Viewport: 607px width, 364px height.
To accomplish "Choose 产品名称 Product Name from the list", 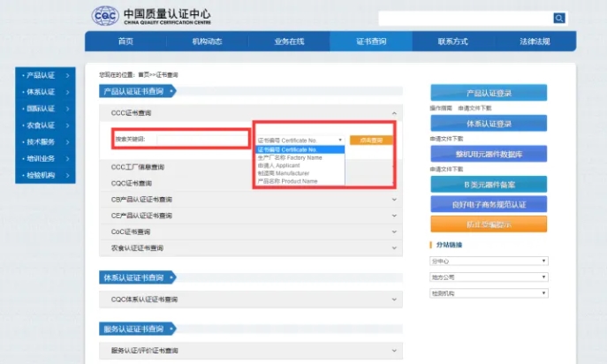I will point(288,181).
